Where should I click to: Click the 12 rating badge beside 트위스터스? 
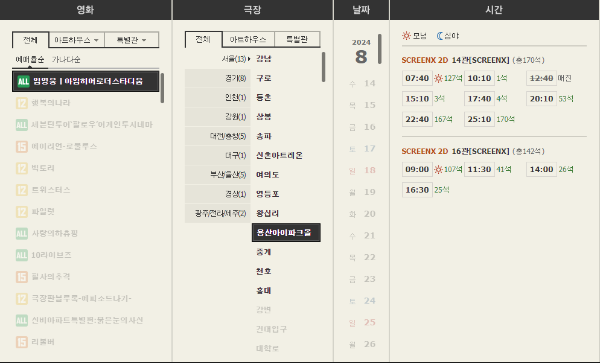(x=22, y=190)
